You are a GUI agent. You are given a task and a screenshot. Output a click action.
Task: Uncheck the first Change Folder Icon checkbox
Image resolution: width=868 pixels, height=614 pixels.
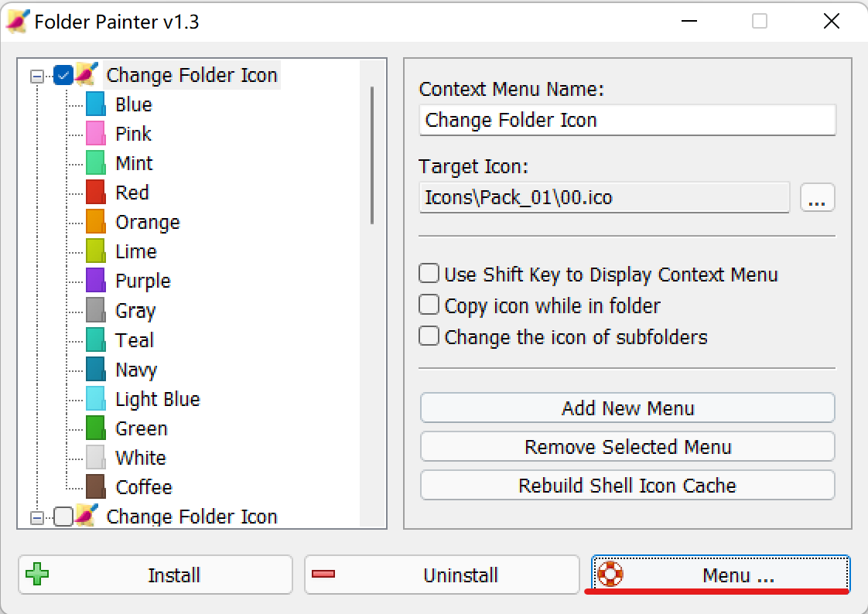(x=63, y=75)
